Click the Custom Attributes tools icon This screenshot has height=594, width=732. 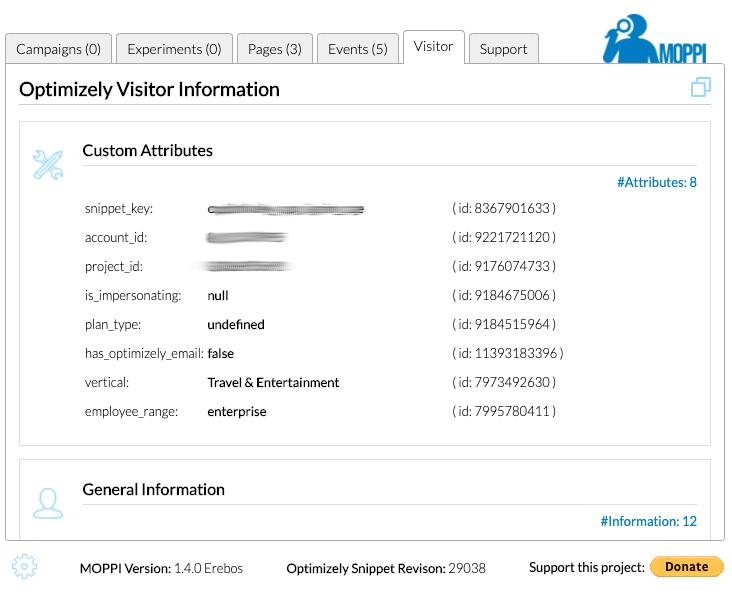[48, 165]
